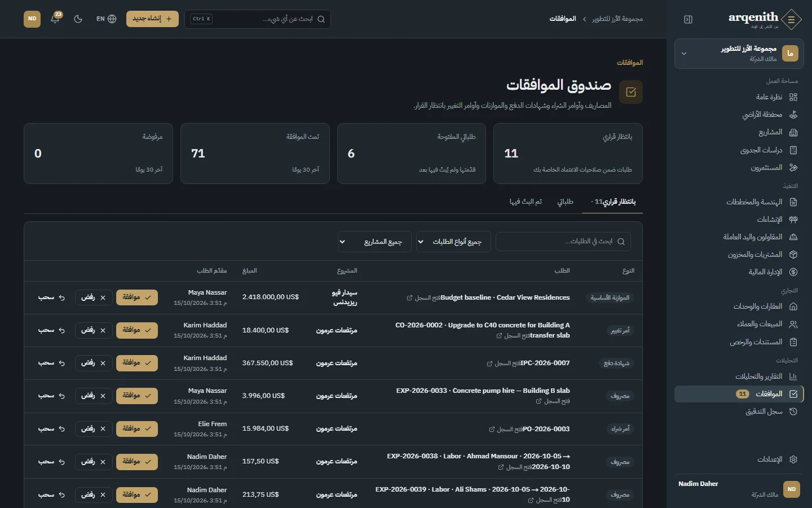
Task: Open record link for IPC-2026-0007
Action: click(x=502, y=364)
